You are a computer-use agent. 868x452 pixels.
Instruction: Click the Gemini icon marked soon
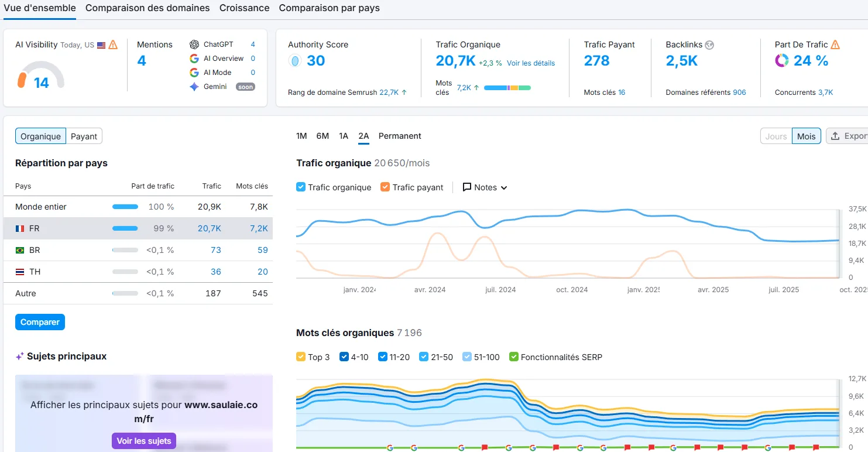coord(194,86)
